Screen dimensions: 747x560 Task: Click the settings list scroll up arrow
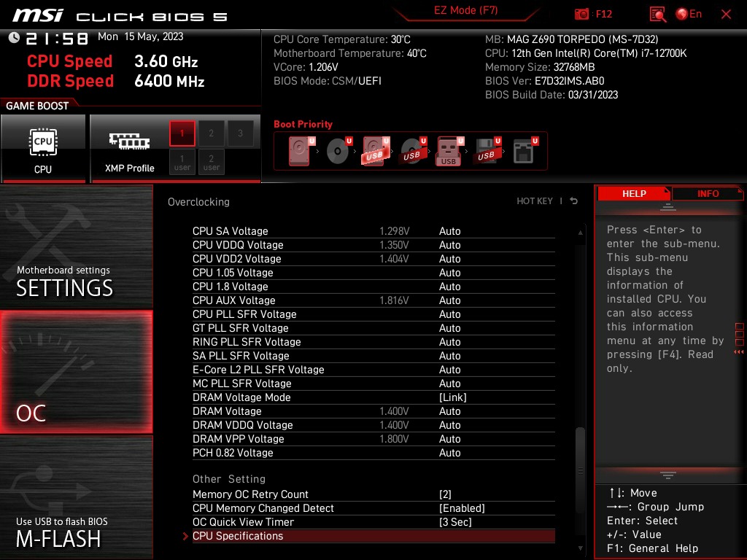click(x=580, y=233)
